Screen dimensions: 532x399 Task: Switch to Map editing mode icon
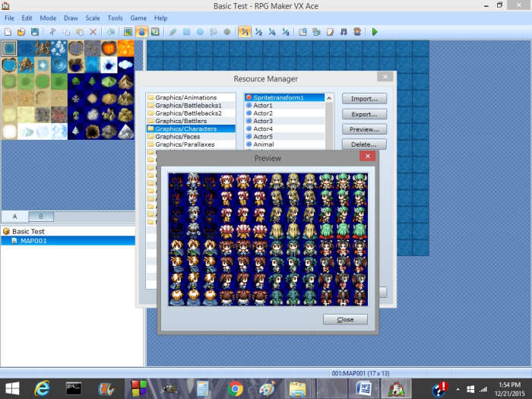tap(128, 32)
